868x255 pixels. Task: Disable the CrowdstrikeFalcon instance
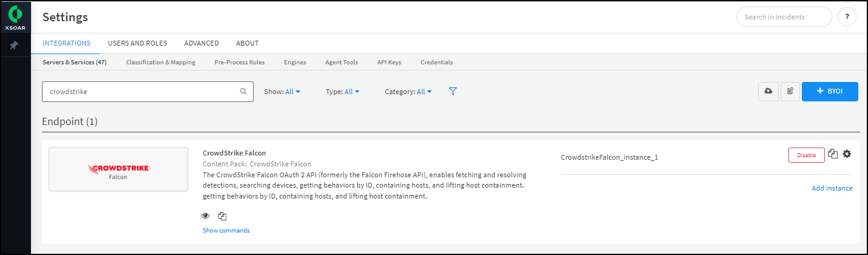click(x=806, y=155)
